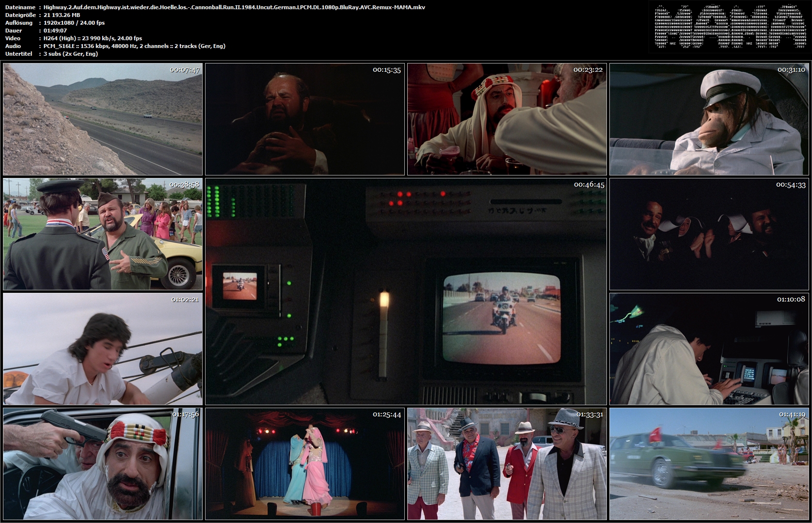Image resolution: width=812 pixels, height=523 pixels.
Task: Open the nuns in car thumbnail 00:54:33
Action: pyautogui.click(x=709, y=234)
